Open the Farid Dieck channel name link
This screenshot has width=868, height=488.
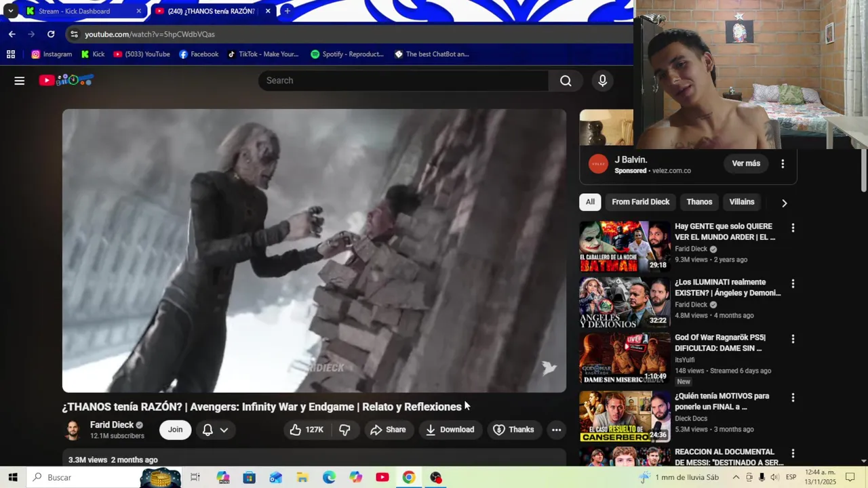(x=111, y=425)
